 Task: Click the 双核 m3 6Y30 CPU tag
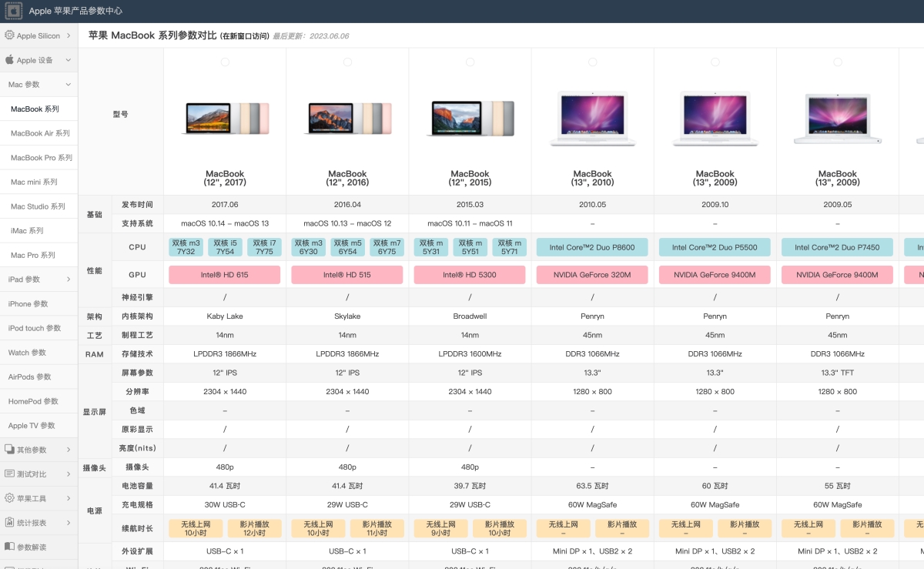308,247
